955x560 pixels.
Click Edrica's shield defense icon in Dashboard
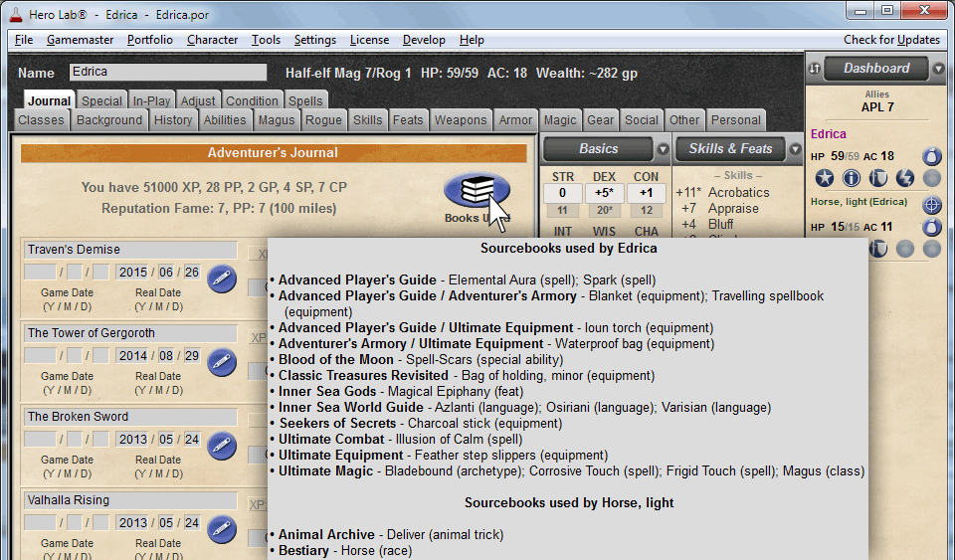tap(877, 178)
